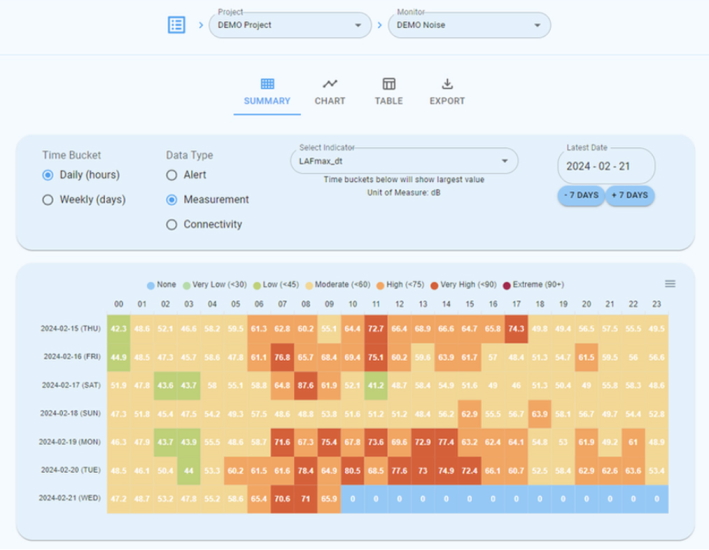Choose the Connectivity data type option
Screen dimensions: 709x550
pos(172,225)
